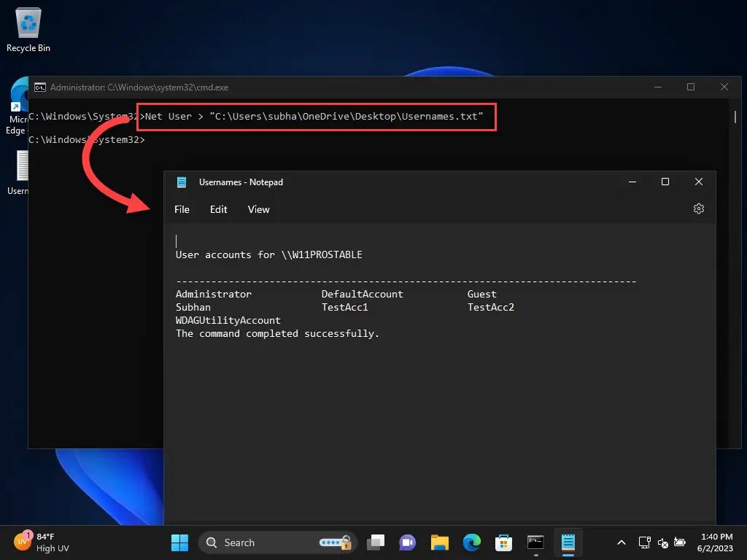The height and width of the screenshot is (560, 747).
Task: Open Task View from taskbar
Action: (x=376, y=542)
